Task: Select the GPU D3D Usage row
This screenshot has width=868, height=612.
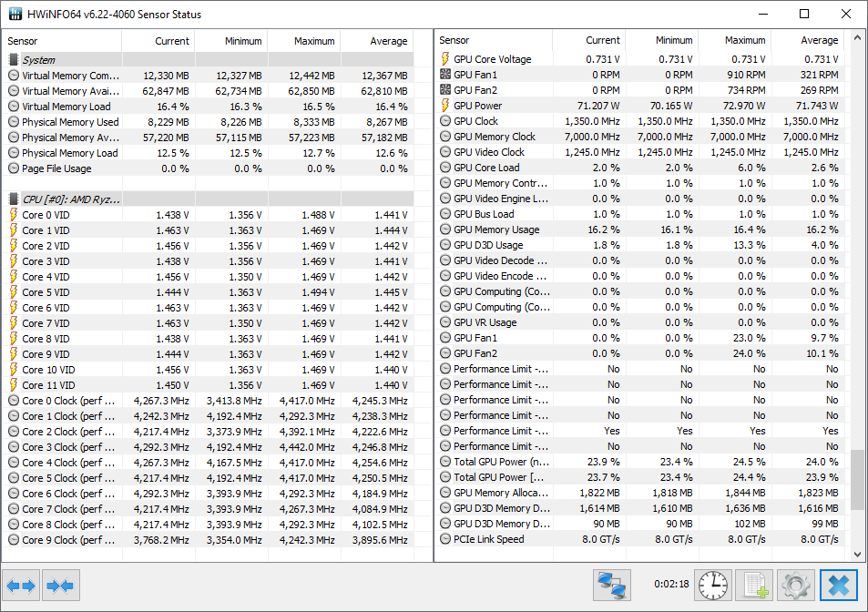Action: click(640, 245)
